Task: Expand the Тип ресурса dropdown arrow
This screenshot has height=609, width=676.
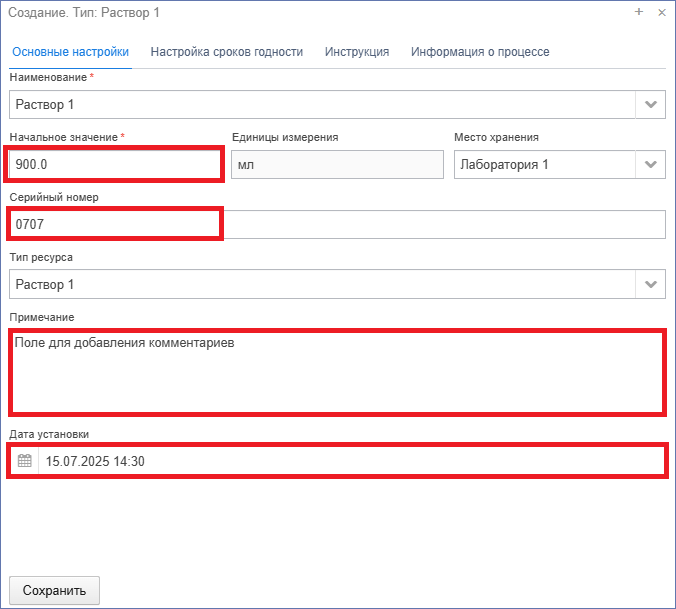Action: [x=651, y=284]
